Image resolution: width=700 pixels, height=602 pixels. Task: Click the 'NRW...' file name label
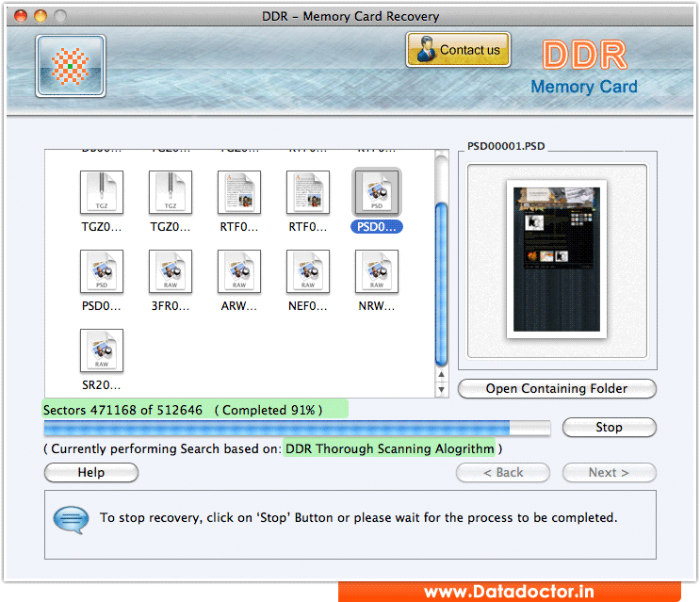pos(376,305)
